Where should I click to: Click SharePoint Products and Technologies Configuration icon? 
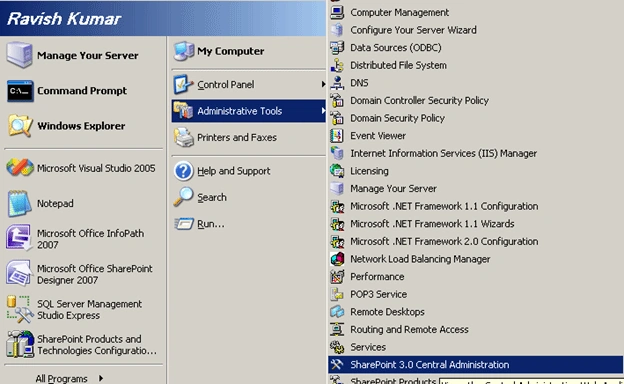pyautogui.click(x=19, y=344)
